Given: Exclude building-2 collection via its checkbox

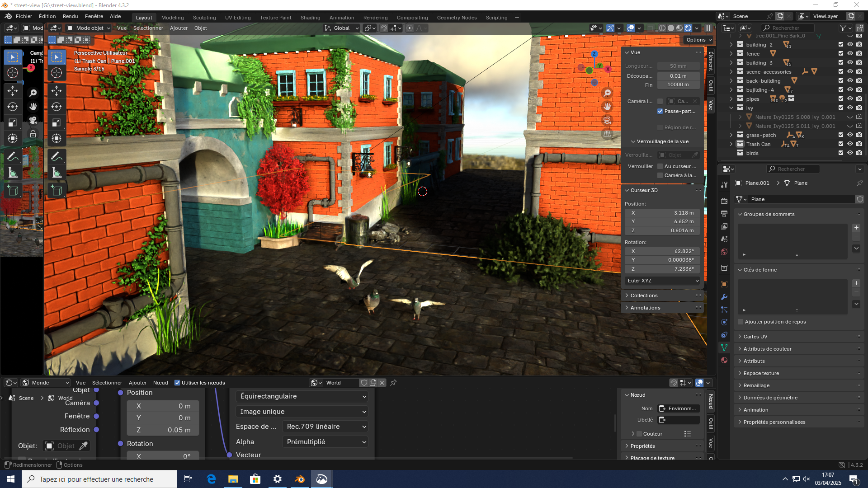Looking at the screenshot, I should (841, 45).
